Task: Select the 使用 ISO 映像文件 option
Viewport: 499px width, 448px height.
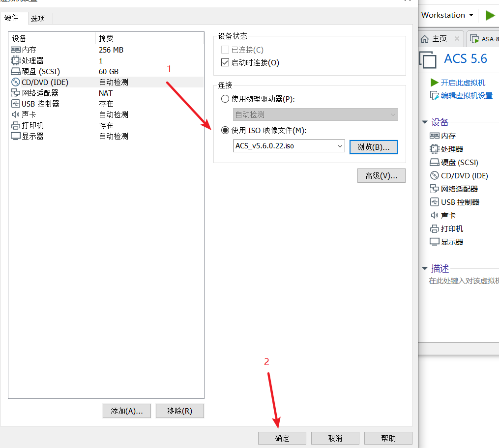Action: coord(225,130)
